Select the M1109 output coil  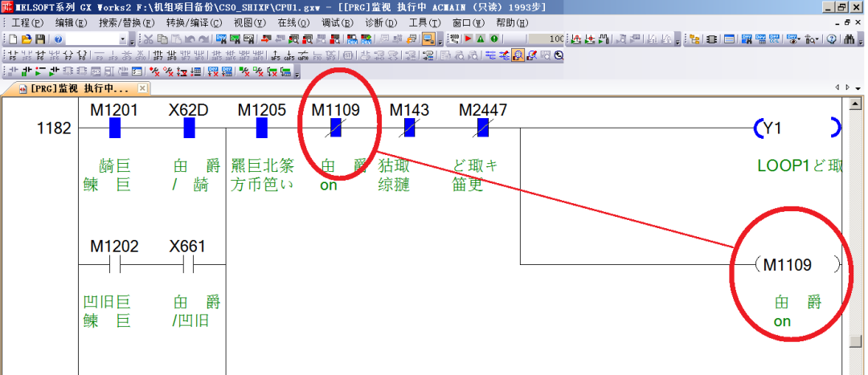pos(798,264)
